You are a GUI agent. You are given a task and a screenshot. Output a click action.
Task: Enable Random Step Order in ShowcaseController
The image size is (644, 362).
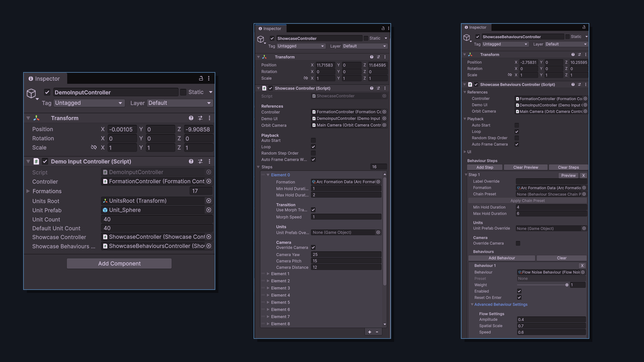pyautogui.click(x=313, y=153)
